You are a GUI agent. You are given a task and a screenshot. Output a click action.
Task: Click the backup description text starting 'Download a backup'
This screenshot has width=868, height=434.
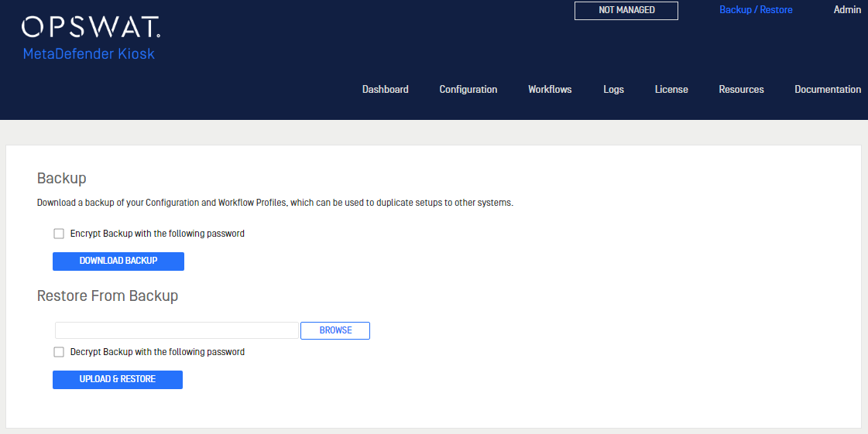pyautogui.click(x=275, y=203)
